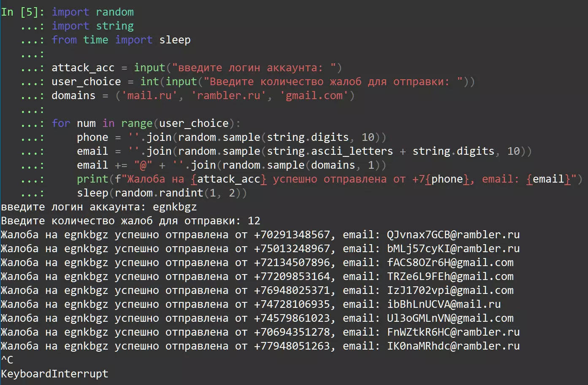This screenshot has width=588, height=385.
Task: Click the 'gmail.com' string in domains tuple
Action: click(x=314, y=95)
